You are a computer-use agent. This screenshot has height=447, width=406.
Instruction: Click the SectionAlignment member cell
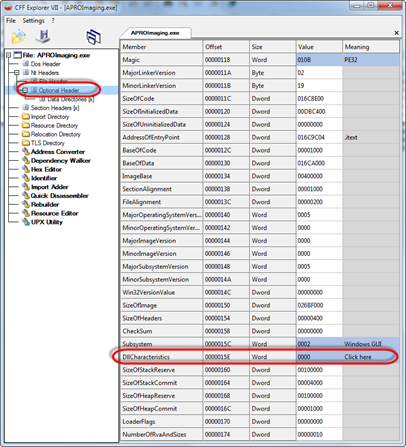[x=161, y=189]
